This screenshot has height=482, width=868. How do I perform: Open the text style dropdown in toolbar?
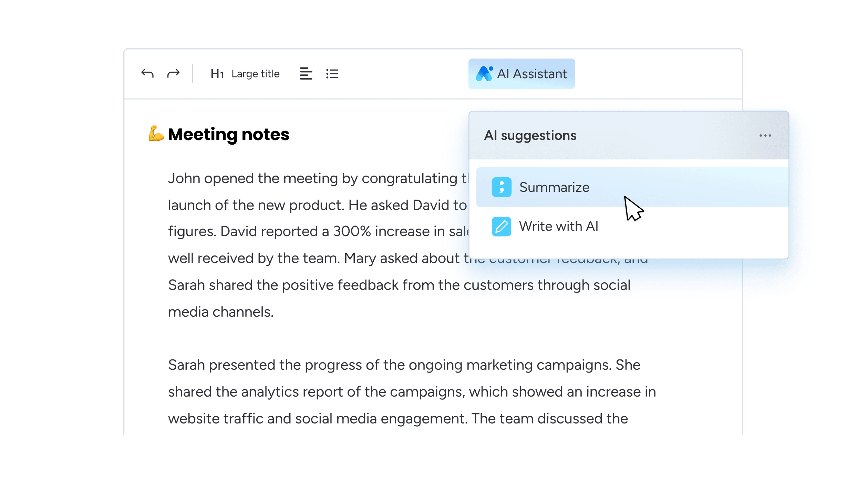click(x=245, y=73)
